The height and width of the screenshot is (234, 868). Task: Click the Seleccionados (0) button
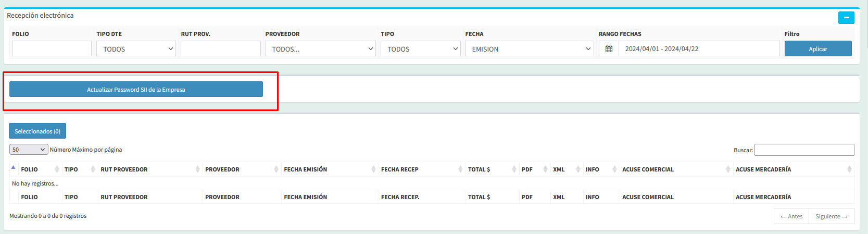(37, 131)
